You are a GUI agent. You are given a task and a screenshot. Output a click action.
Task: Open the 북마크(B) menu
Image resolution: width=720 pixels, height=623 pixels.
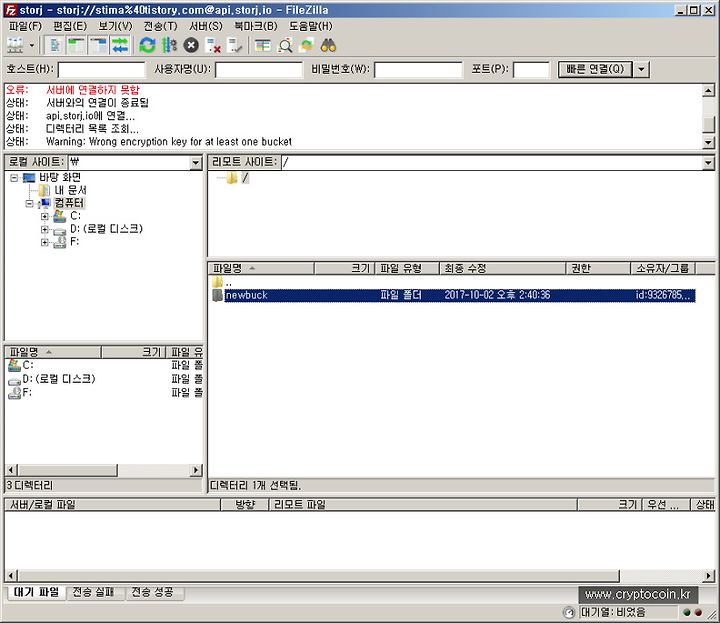point(256,26)
